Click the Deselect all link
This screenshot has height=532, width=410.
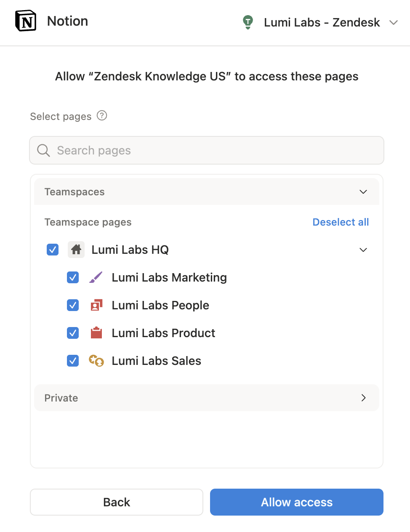(x=341, y=222)
